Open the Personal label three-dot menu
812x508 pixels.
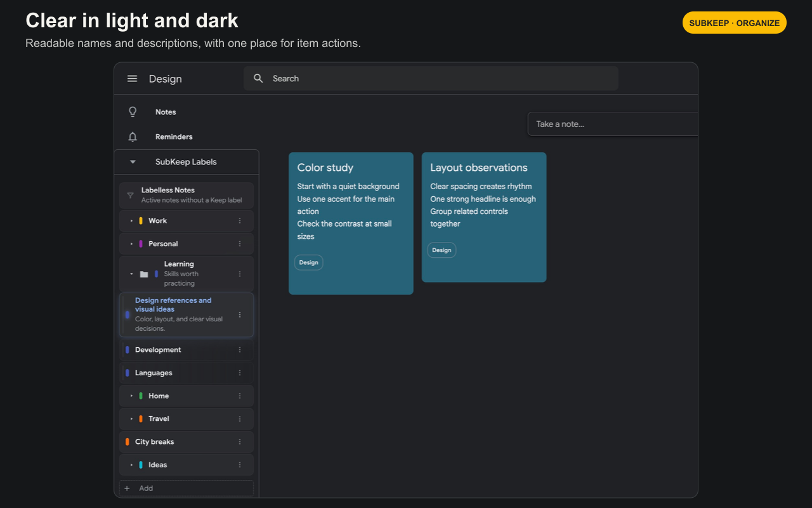pyautogui.click(x=240, y=244)
